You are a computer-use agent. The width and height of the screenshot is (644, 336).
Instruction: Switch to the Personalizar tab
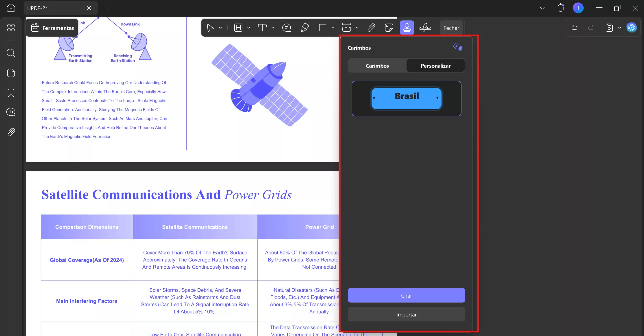(435, 66)
